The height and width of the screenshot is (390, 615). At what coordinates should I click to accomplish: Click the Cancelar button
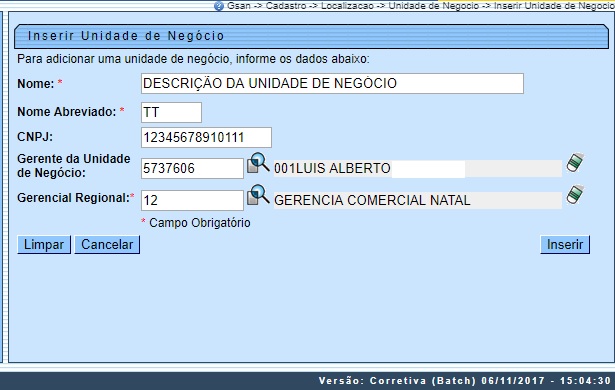[107, 244]
